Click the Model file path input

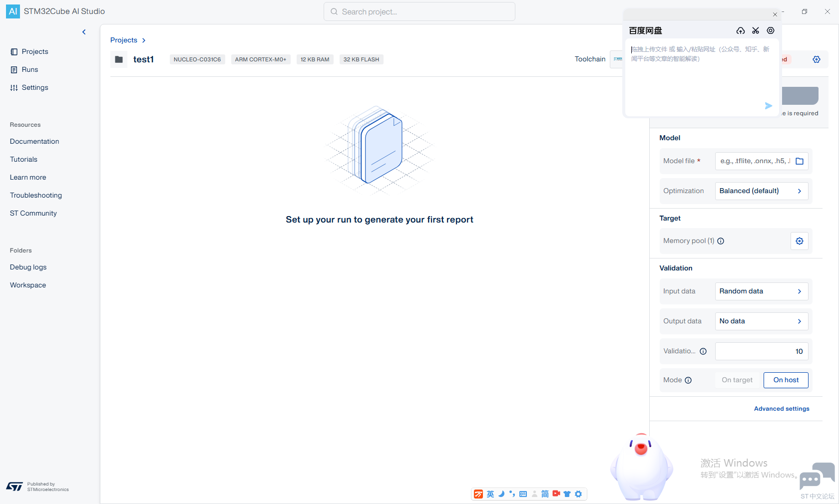pyautogui.click(x=754, y=161)
